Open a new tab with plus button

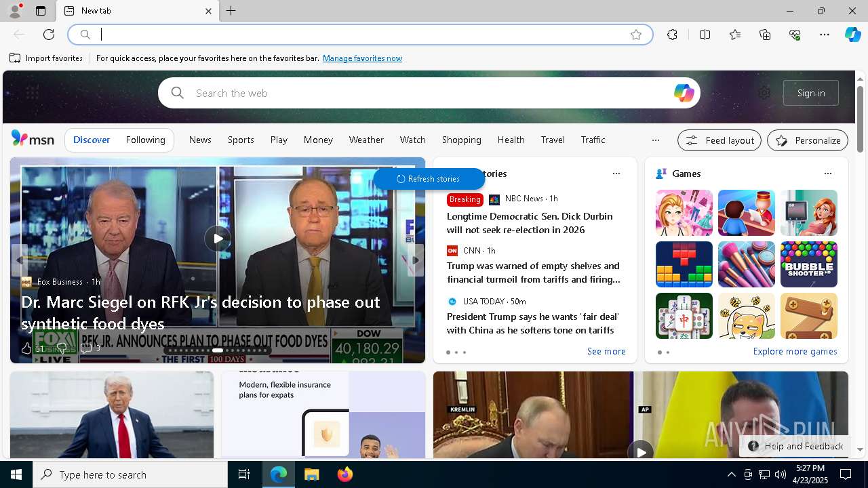click(231, 11)
